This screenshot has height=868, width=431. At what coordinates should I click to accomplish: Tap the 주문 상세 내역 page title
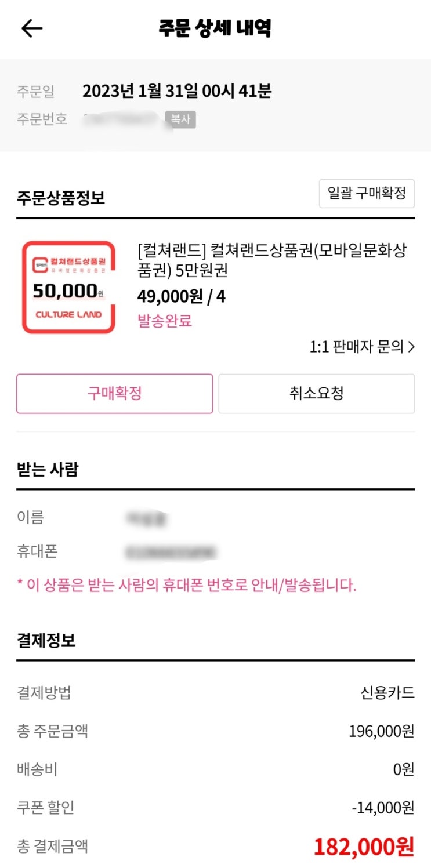click(x=215, y=28)
